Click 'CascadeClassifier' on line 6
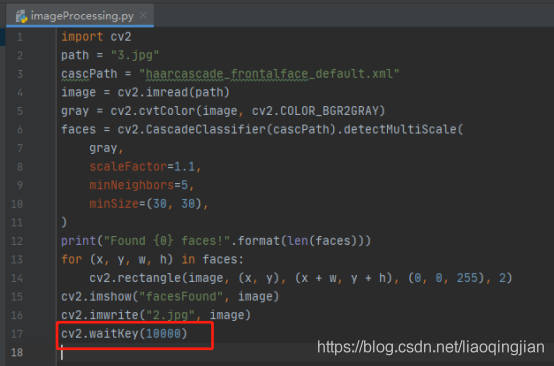 [x=205, y=130]
